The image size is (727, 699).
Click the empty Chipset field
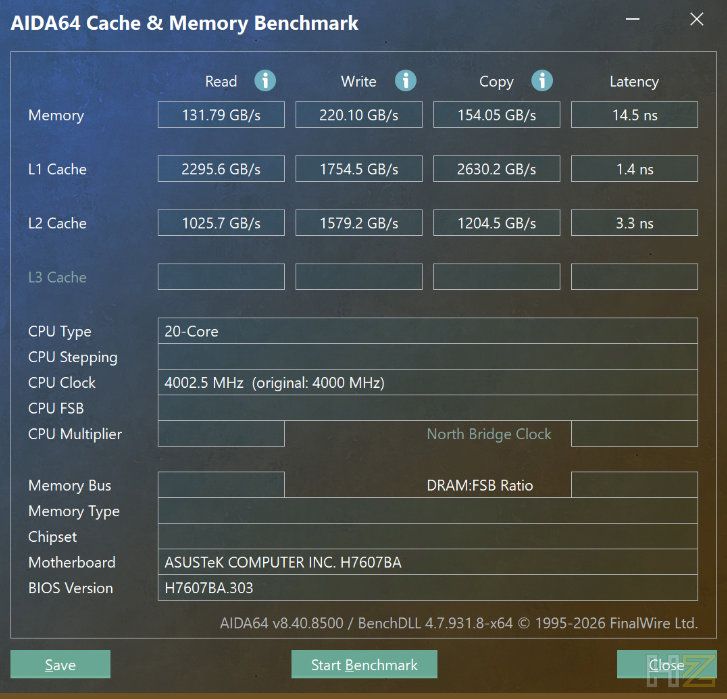[x=427, y=536]
